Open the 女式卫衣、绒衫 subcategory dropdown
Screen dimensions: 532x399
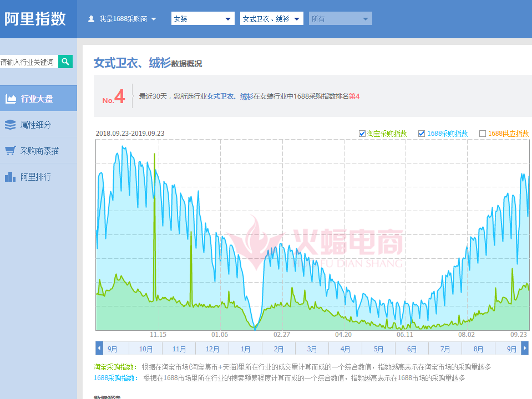271,19
